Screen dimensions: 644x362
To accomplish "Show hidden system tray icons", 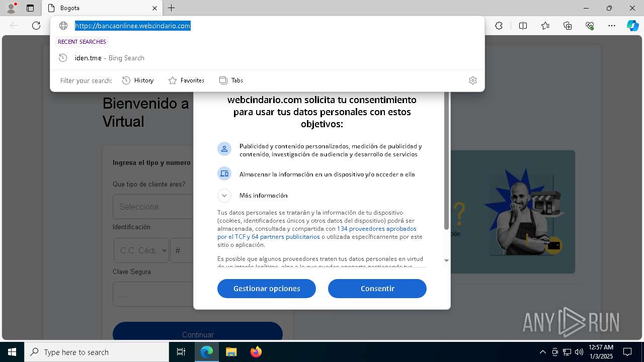I will [542, 352].
